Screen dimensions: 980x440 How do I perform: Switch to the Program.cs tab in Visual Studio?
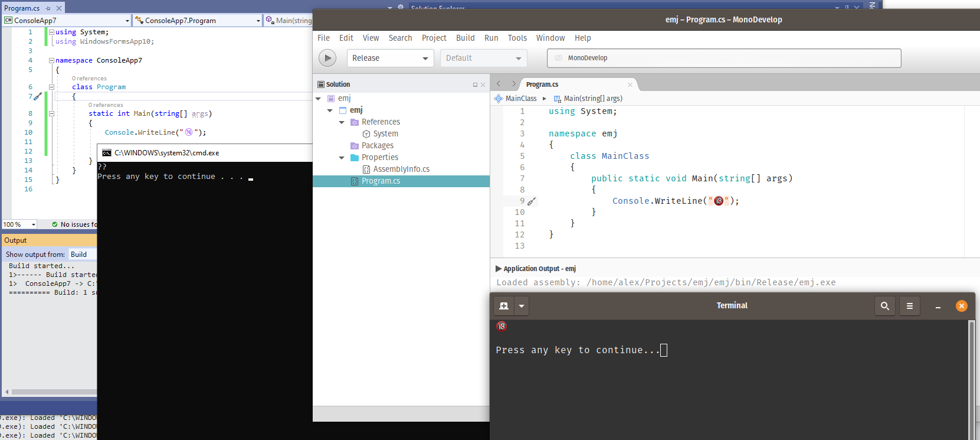(x=22, y=8)
